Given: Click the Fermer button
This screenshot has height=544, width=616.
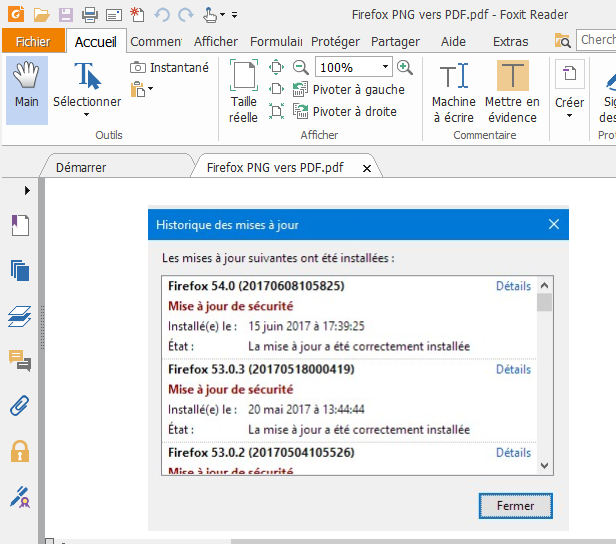Looking at the screenshot, I should tap(515, 506).
